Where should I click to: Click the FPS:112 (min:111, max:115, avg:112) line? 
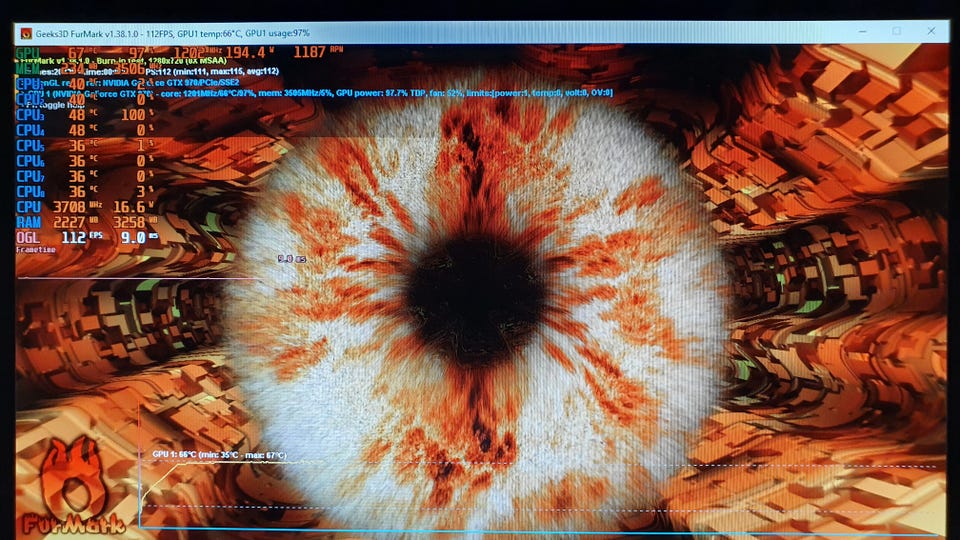(212, 72)
